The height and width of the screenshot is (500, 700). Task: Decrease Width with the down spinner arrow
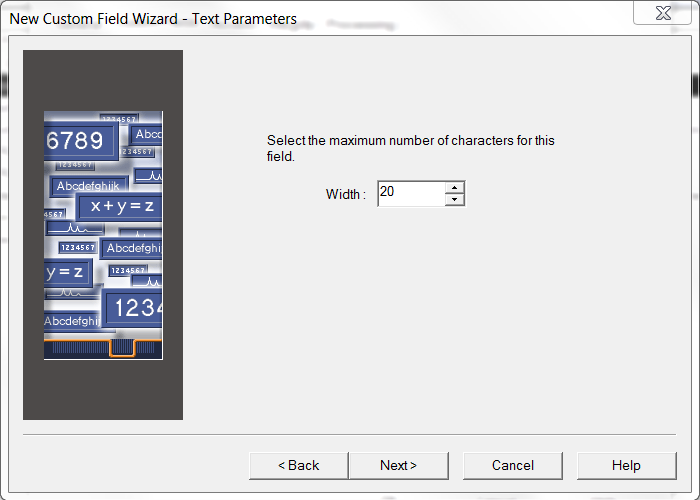tap(454, 200)
